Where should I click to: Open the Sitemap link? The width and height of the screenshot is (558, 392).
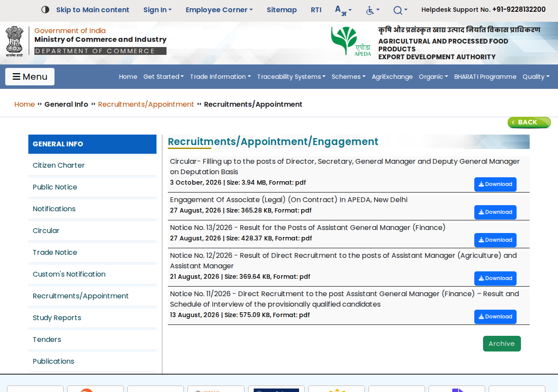pos(282,10)
